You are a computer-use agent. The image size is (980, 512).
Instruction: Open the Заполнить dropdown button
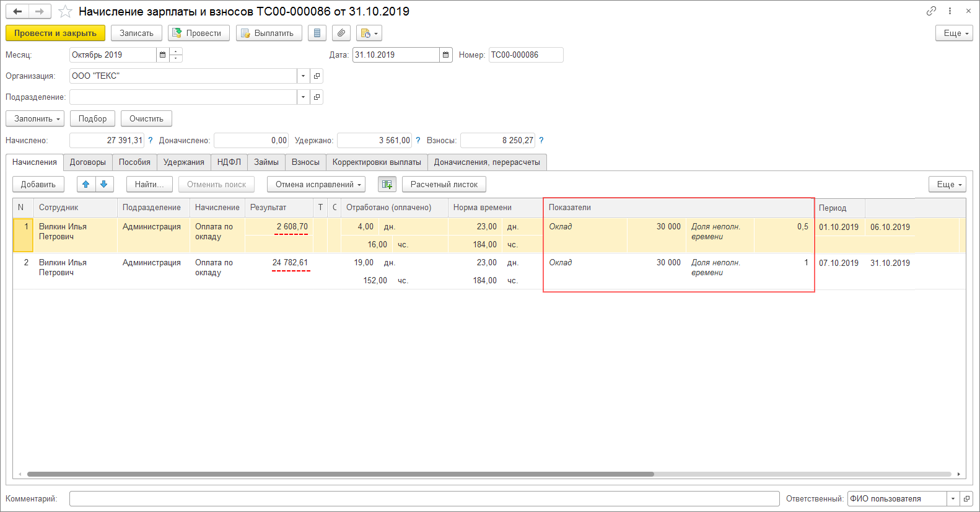pyautogui.click(x=38, y=118)
